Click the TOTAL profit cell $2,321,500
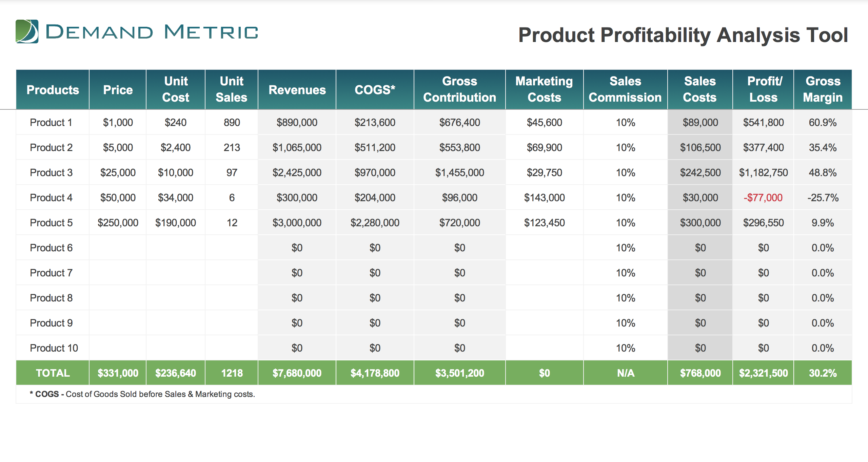 763,373
